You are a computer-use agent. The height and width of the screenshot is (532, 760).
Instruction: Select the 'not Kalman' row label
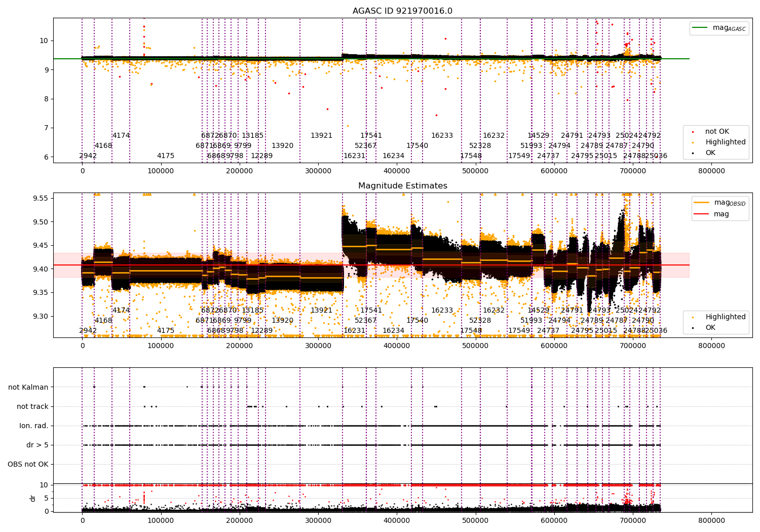point(28,387)
